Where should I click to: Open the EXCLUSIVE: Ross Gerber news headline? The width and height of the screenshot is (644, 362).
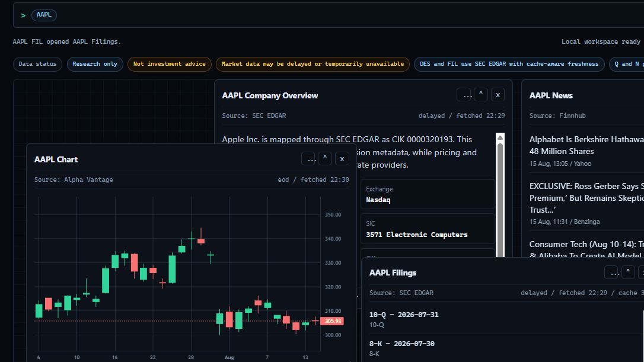pos(586,198)
